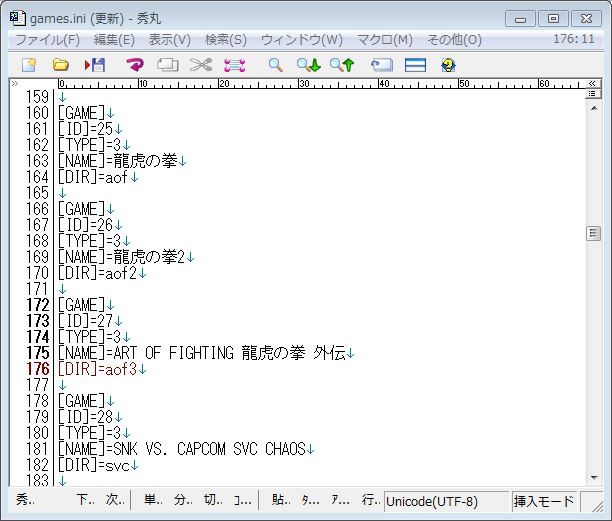Save the file with the floppy disk icon
Image resolution: width=612 pixels, height=521 pixels.
[95, 65]
